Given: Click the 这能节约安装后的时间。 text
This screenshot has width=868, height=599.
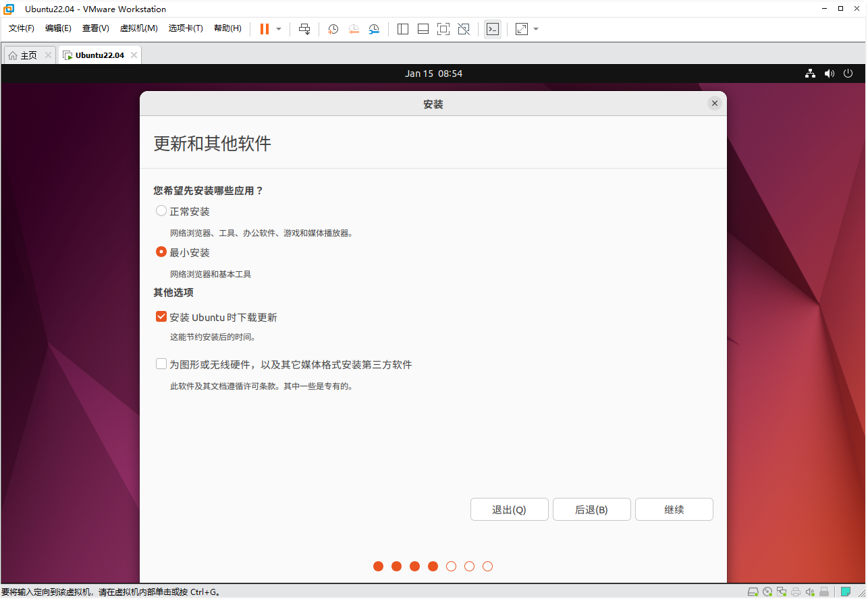Looking at the screenshot, I should click(x=213, y=337).
